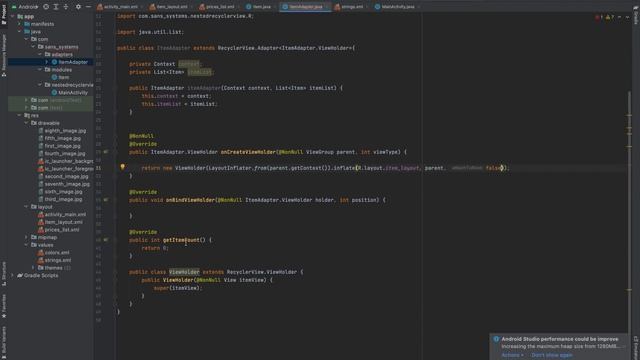Select Item class under modules package
Image resolution: width=640 pixels, height=360 pixels.
pyautogui.click(x=60, y=77)
